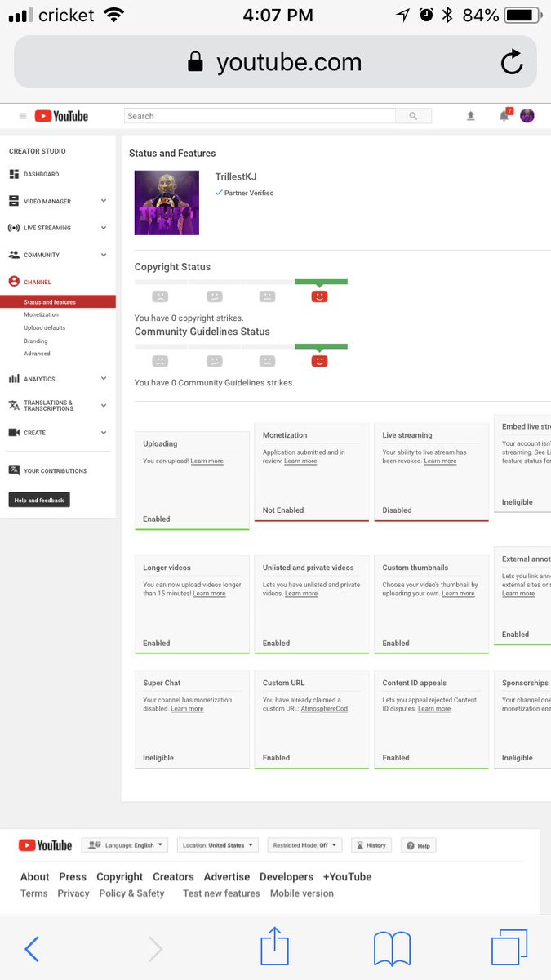Screen dimensions: 551x980
Task: Click Learn more in Monetization card
Action: [x=300, y=461]
